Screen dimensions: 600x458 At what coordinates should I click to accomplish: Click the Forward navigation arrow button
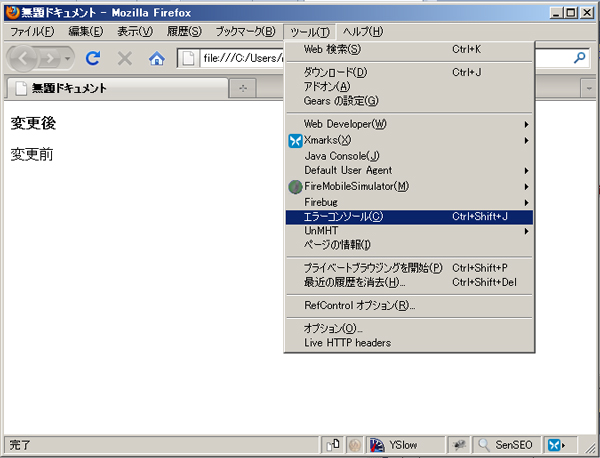tap(50, 59)
